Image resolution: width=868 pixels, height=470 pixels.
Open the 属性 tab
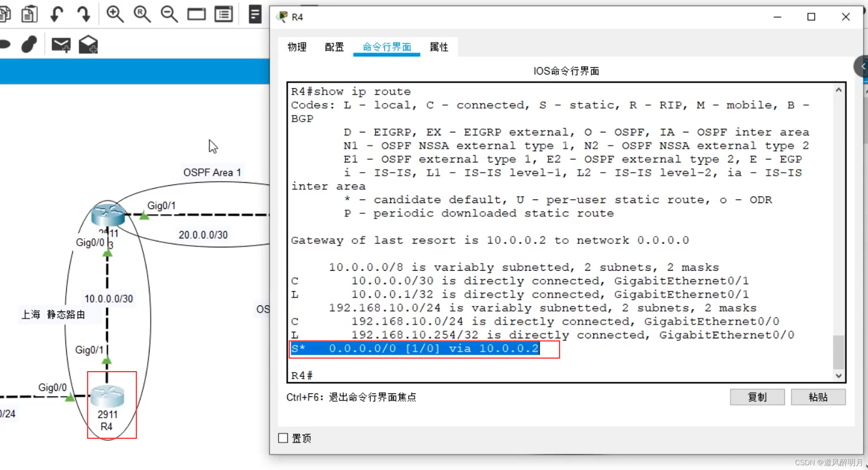(439, 47)
